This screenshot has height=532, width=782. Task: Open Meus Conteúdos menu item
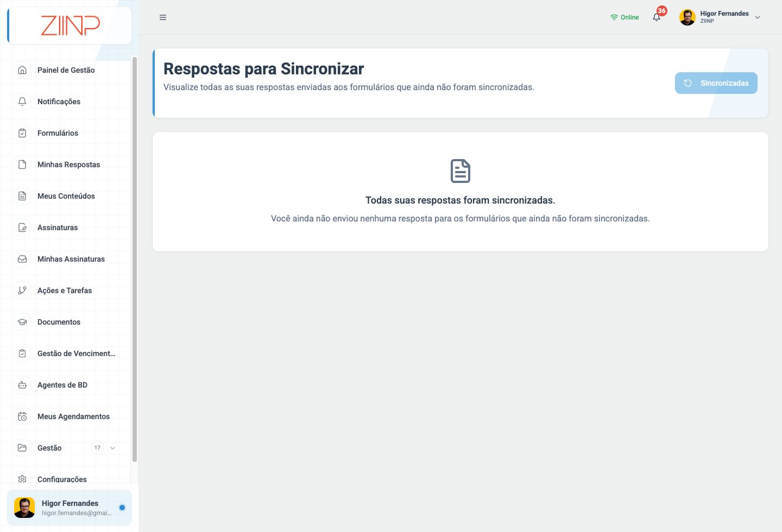[66, 196]
